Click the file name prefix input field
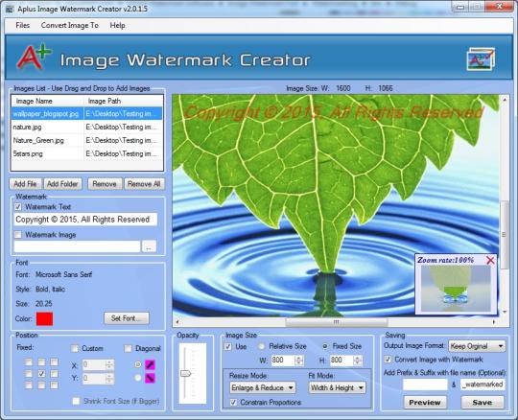The height and width of the screenshot is (420, 518). tap(425, 385)
